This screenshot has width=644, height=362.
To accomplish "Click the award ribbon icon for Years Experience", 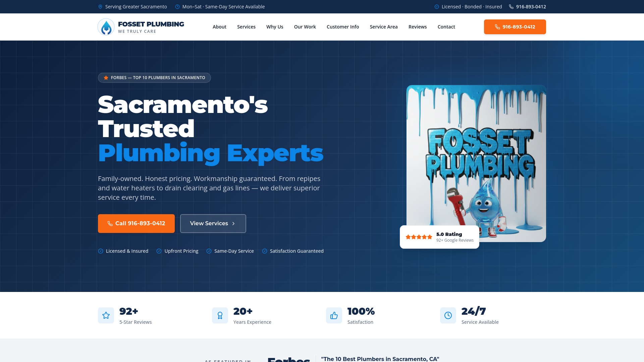I will [x=220, y=315].
